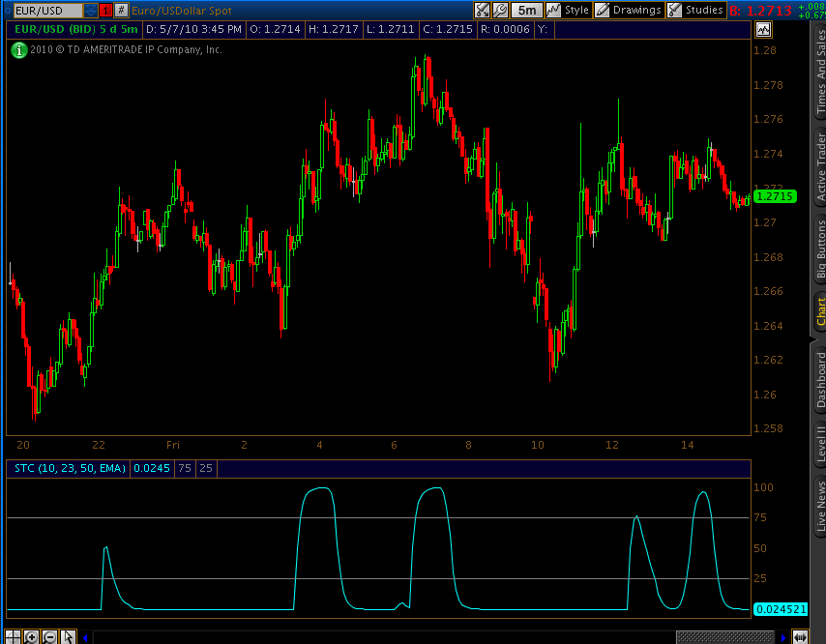Open the Level II side tab
Image resolution: width=826 pixels, height=644 pixels.
(820, 444)
